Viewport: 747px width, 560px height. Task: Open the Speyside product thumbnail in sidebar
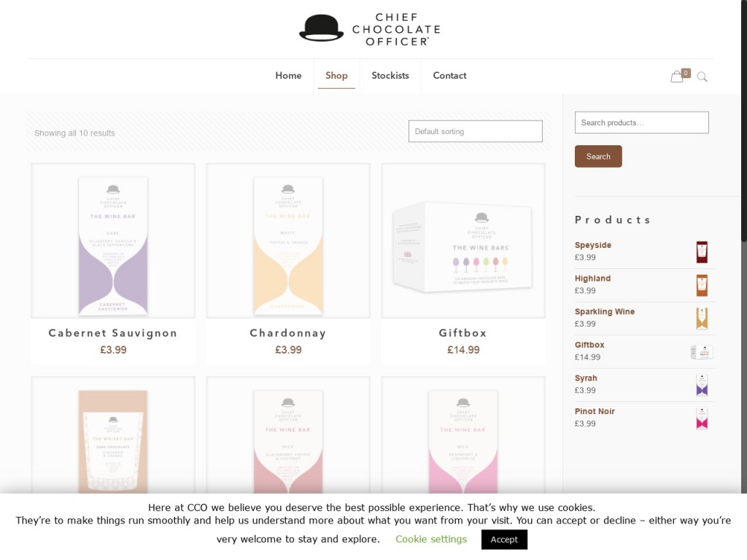(x=702, y=252)
